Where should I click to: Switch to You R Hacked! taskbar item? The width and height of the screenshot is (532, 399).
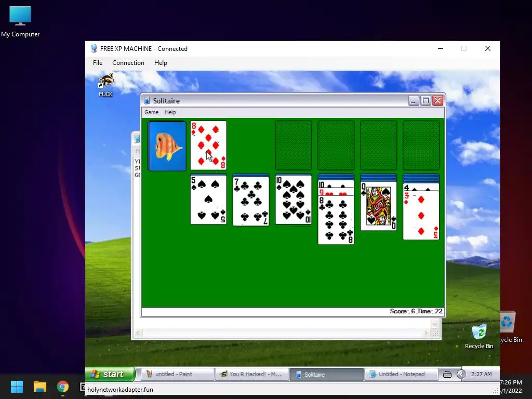(x=252, y=374)
